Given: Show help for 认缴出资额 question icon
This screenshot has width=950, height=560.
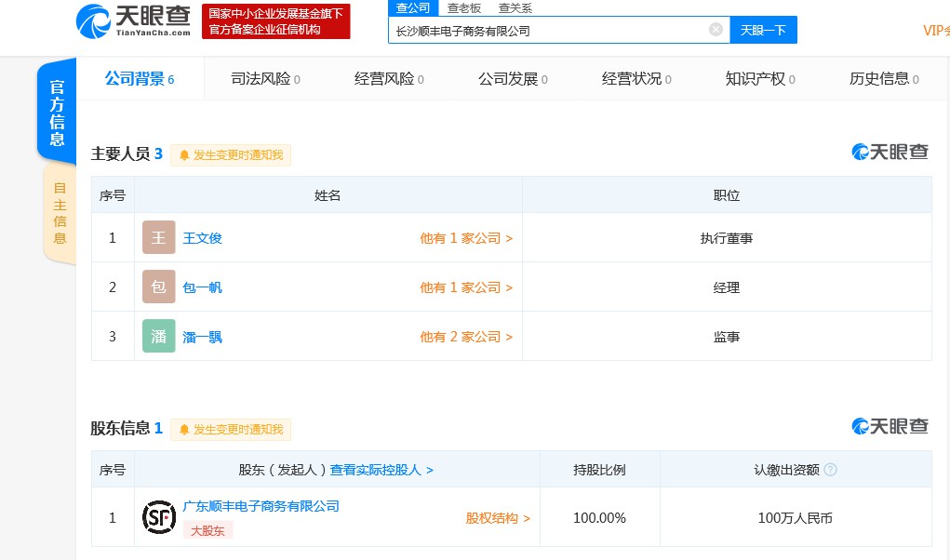Looking at the screenshot, I should tap(831, 469).
